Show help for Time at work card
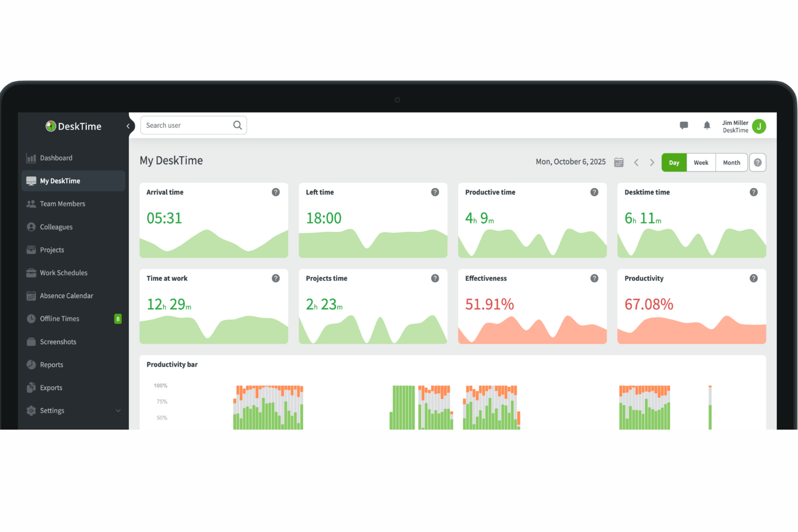The height and width of the screenshot is (532, 798). 276,279
